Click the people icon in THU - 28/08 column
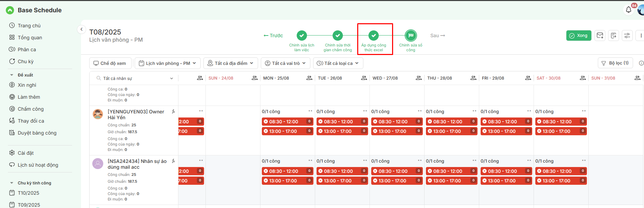 pos(473,78)
